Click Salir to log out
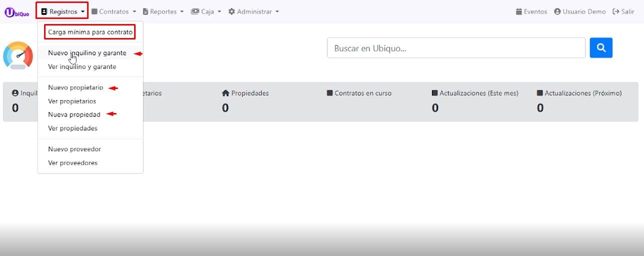 click(623, 11)
